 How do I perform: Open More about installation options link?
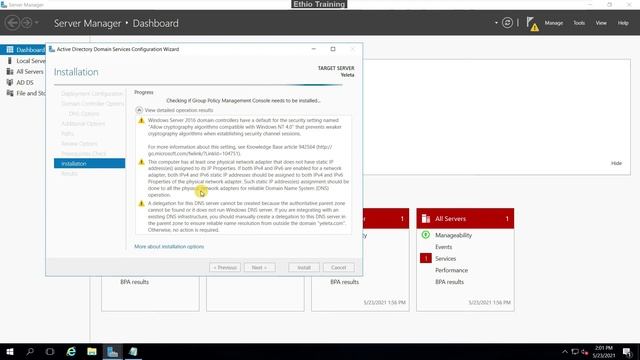tap(169, 247)
